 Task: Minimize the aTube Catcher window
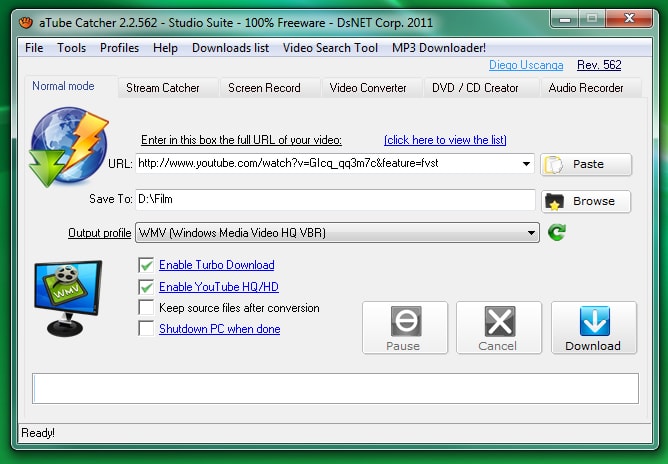coord(565,19)
